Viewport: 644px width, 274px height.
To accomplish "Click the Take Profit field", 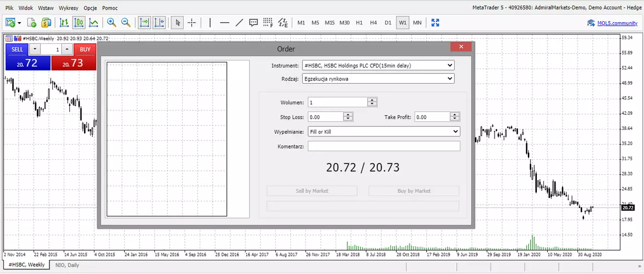I will click(x=432, y=117).
